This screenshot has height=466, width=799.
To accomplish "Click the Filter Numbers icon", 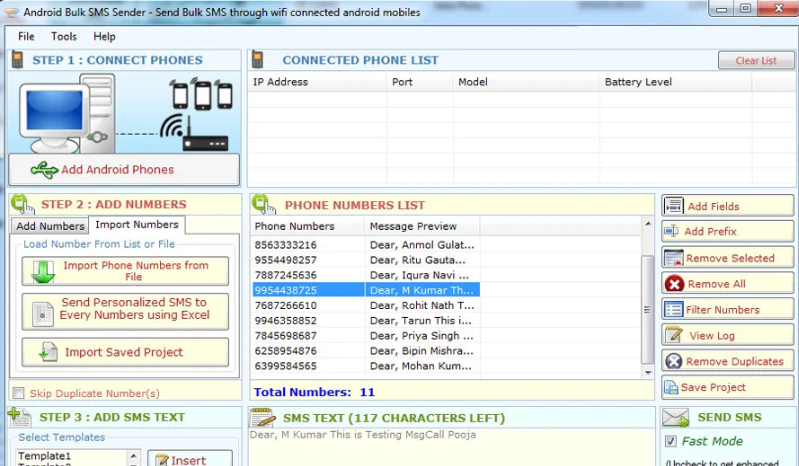I will pyautogui.click(x=674, y=310).
